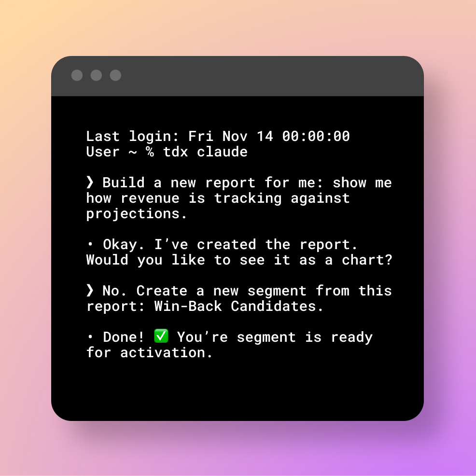Click the first gray window dot

(x=77, y=75)
